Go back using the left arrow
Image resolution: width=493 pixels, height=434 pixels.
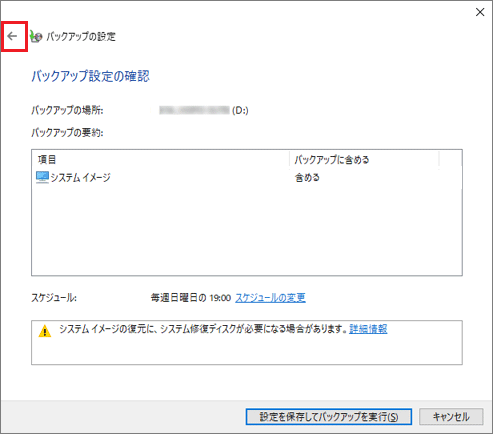tap(12, 36)
